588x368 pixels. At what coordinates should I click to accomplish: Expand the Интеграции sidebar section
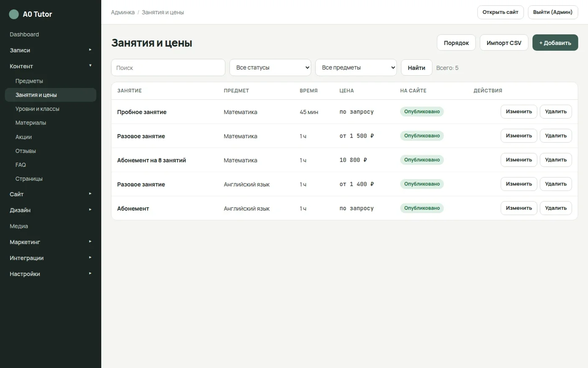tap(50, 258)
